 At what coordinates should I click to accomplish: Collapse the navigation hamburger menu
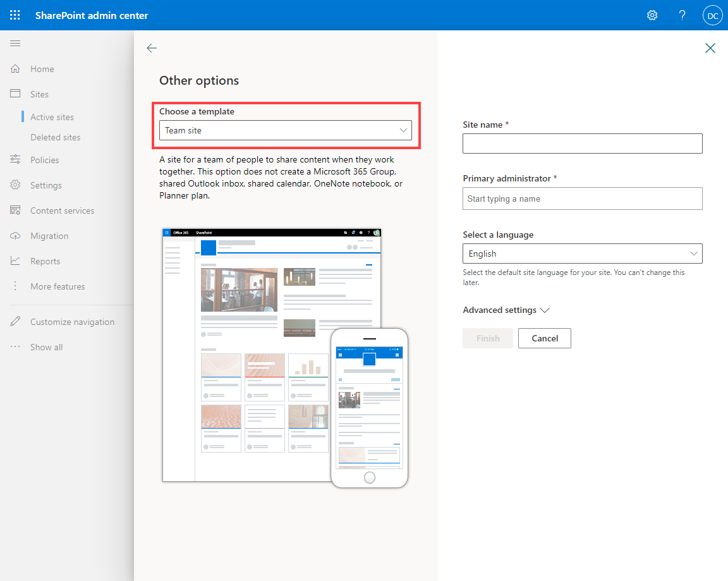pos(15,43)
